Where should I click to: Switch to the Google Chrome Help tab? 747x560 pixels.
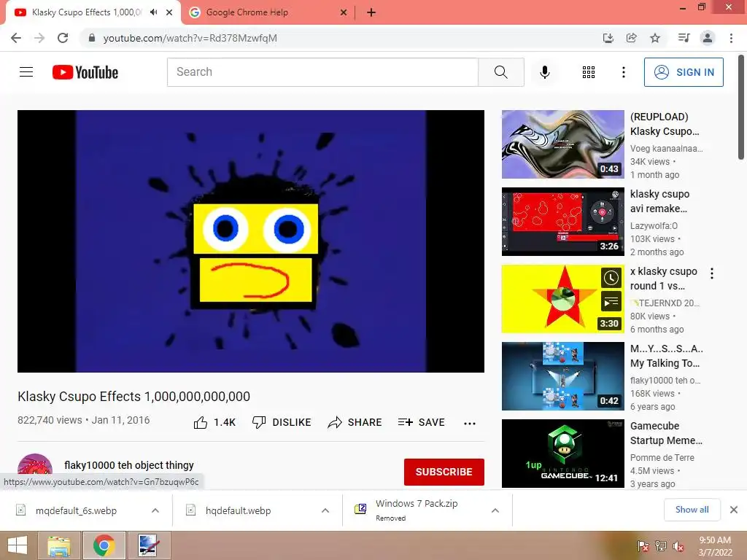click(x=268, y=12)
